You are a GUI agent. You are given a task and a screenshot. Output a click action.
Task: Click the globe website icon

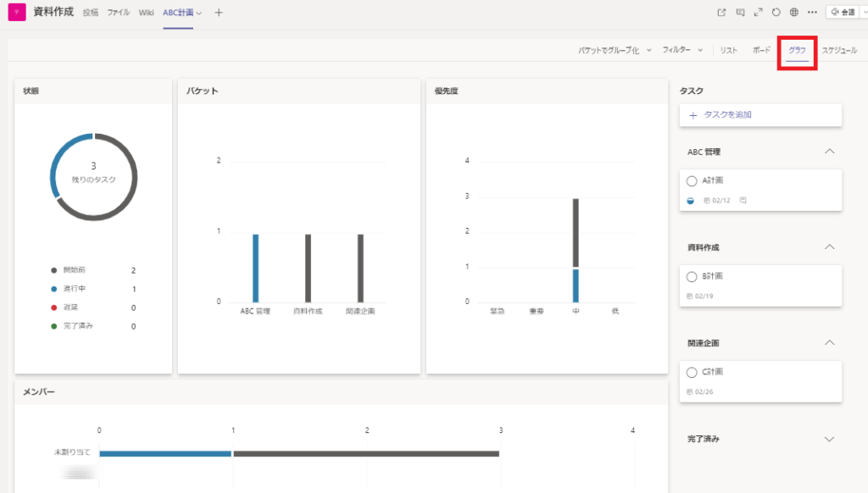(x=793, y=13)
